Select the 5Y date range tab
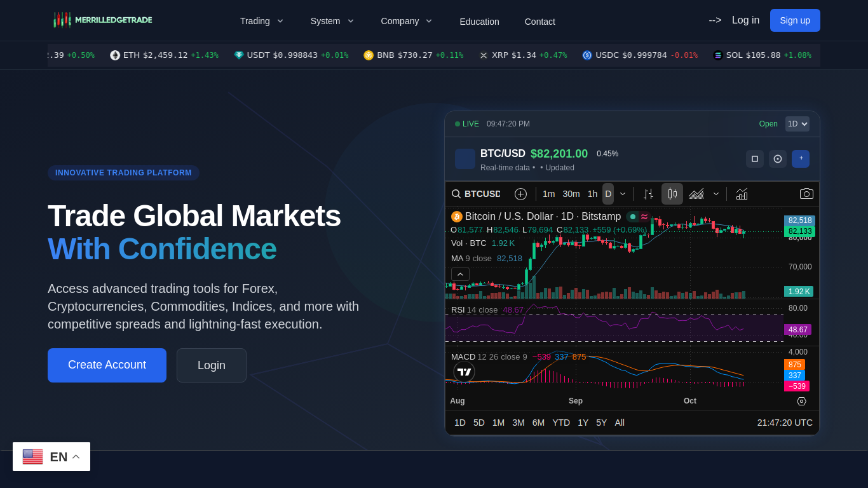Viewport: 868px width, 488px height. [x=602, y=423]
